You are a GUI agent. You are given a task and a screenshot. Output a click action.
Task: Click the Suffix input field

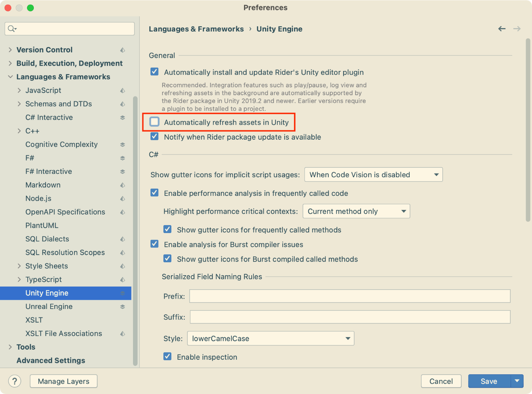350,317
